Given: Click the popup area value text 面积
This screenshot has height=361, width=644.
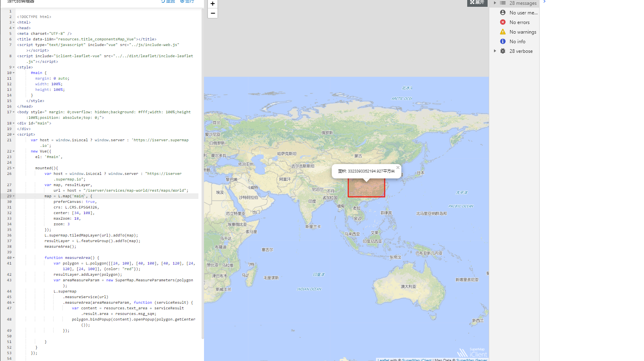Looking at the screenshot, I should [x=366, y=171].
